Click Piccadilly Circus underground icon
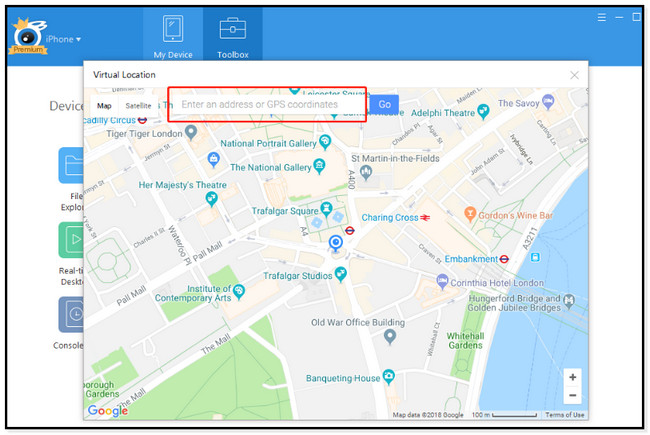The width and height of the screenshot is (650, 435). [142, 120]
